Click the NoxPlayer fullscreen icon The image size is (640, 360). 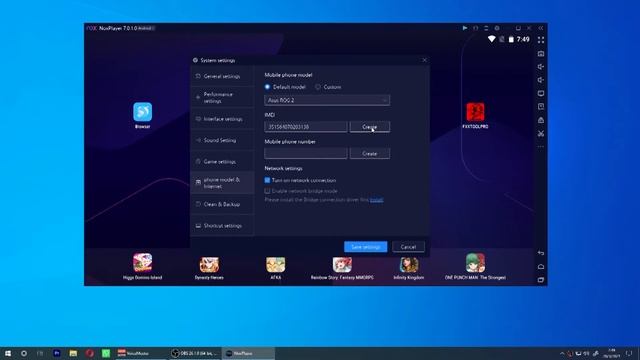[x=541, y=40]
